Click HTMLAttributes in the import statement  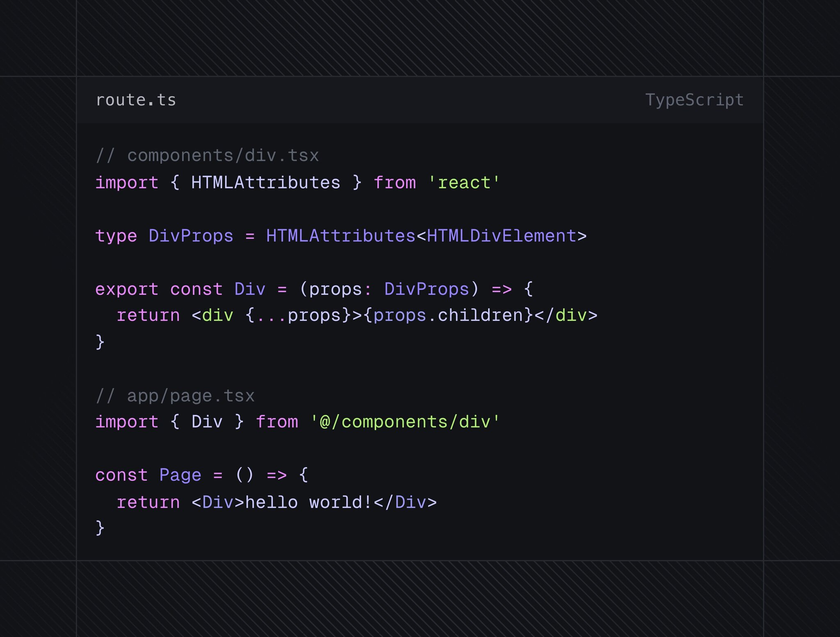coord(266,183)
